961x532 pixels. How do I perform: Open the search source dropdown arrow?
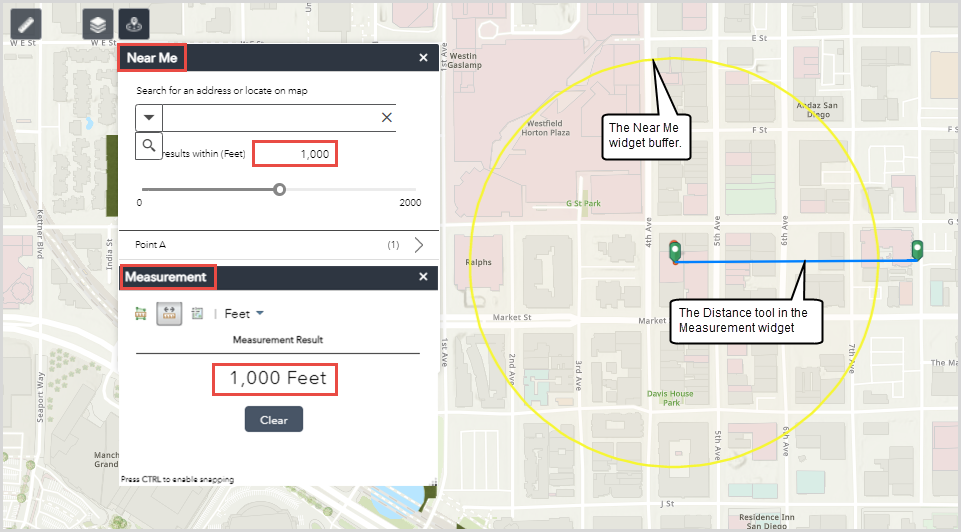click(x=149, y=118)
